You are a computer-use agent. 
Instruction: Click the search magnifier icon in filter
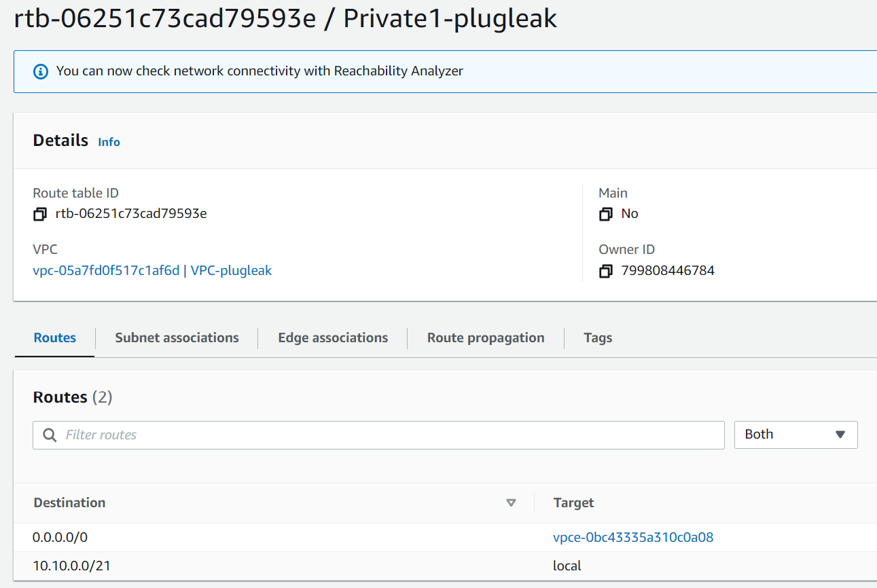[50, 435]
